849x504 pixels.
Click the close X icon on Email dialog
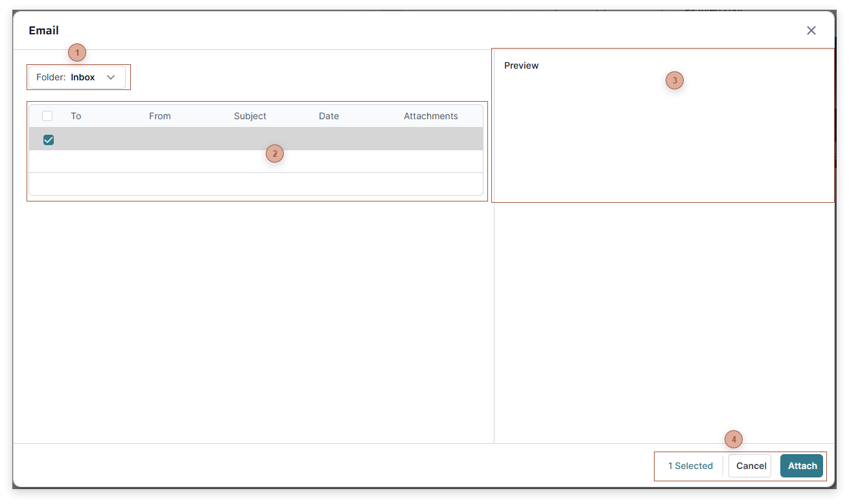tap(811, 30)
